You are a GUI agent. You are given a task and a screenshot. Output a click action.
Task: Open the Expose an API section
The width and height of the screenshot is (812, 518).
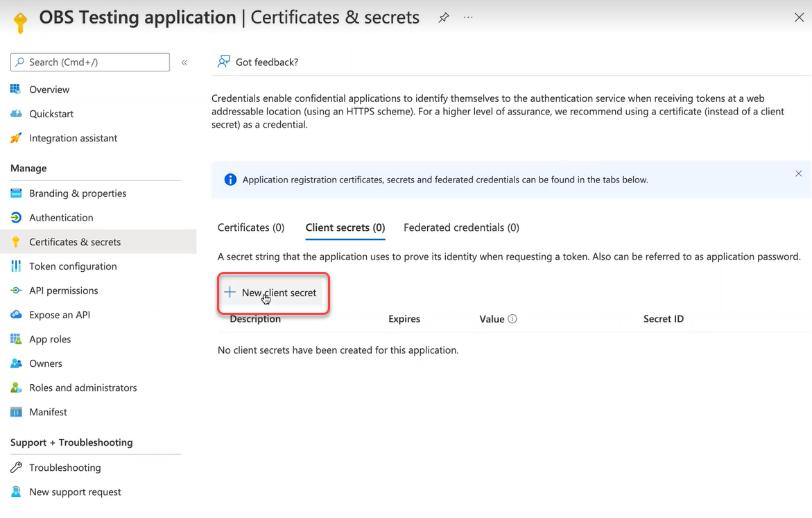click(59, 314)
